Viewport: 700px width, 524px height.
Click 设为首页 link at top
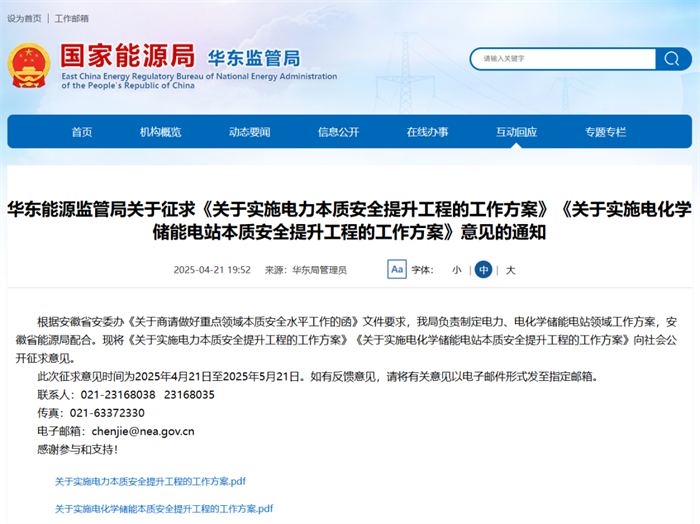point(25,18)
